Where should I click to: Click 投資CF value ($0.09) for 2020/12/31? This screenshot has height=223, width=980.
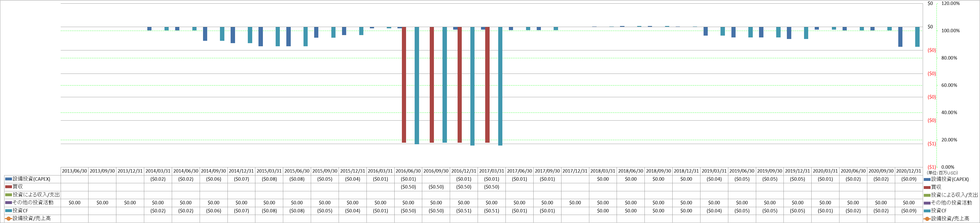click(x=908, y=211)
